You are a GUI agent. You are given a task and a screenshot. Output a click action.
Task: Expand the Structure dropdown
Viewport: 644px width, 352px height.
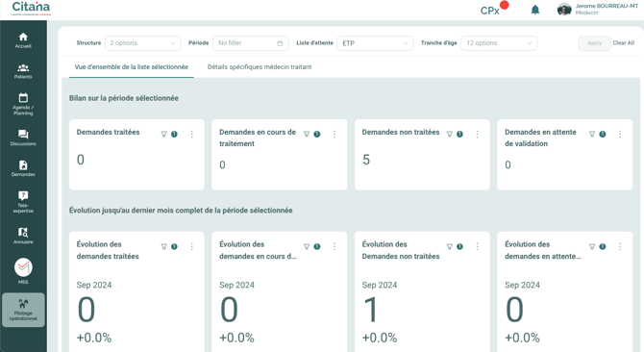coord(142,43)
